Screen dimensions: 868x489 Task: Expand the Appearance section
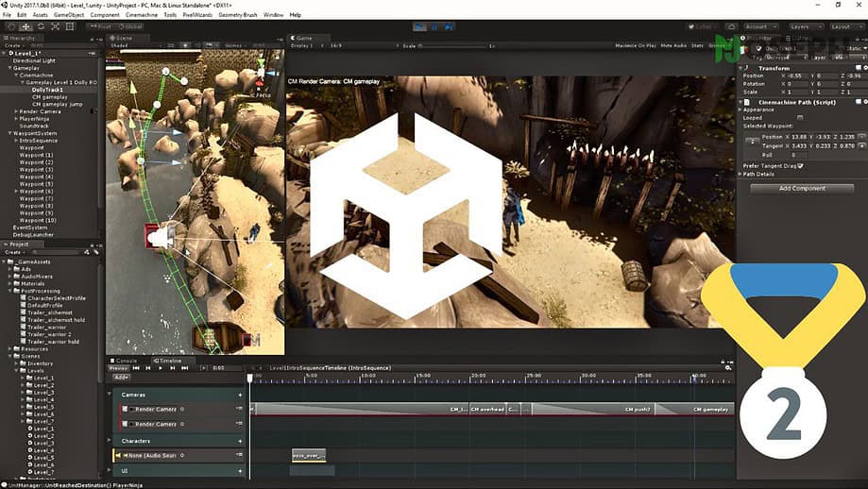point(758,110)
